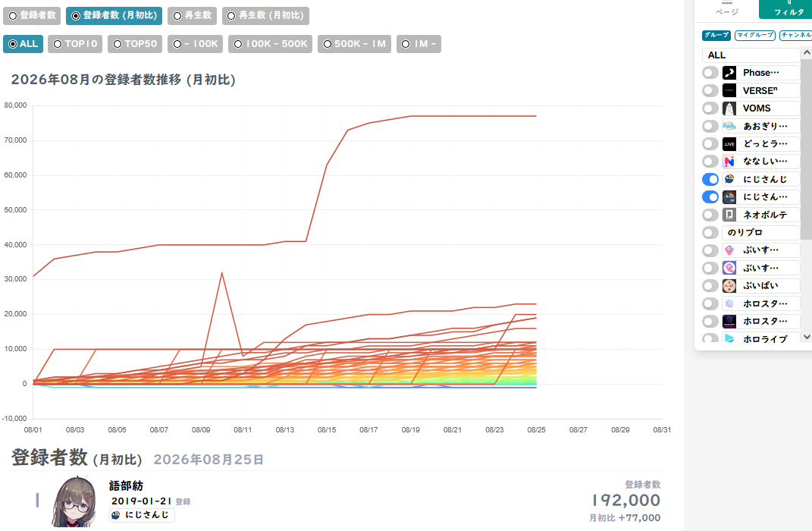Click the ホロライブ play-shaped icon
The image size is (812, 531).
tap(729, 339)
